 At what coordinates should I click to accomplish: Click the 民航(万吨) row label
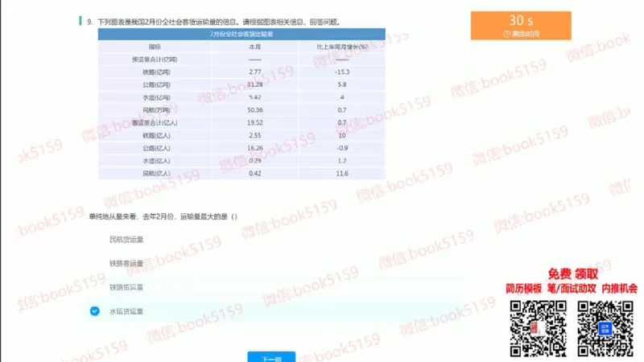(x=156, y=110)
